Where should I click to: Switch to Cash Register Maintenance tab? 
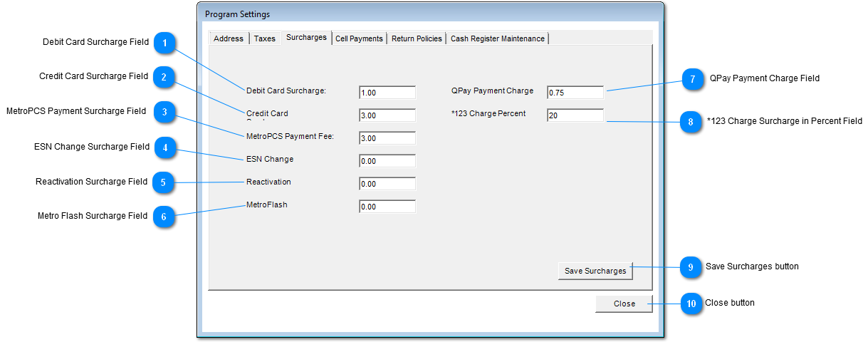click(498, 38)
